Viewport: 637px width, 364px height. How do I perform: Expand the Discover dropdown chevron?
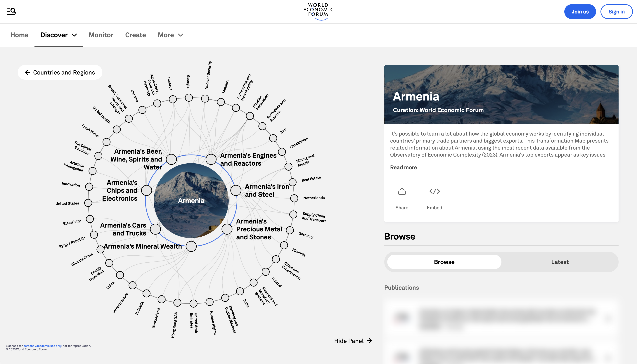tap(74, 35)
